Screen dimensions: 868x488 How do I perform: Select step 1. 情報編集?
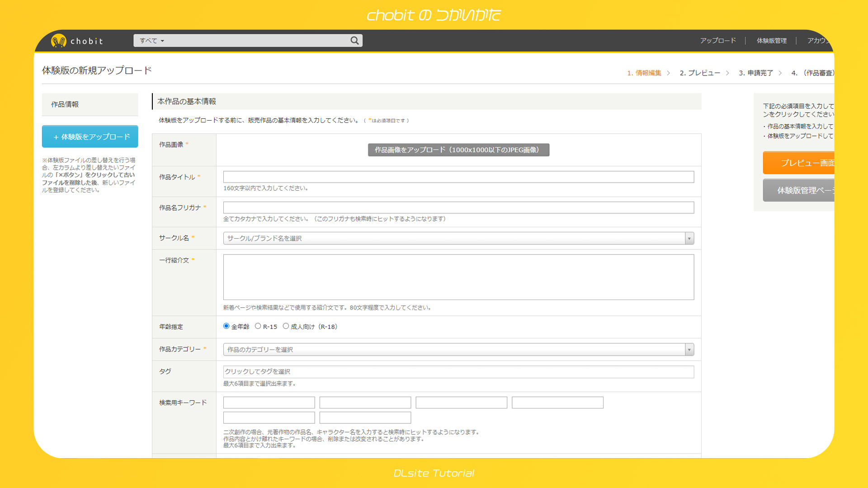[x=644, y=73]
